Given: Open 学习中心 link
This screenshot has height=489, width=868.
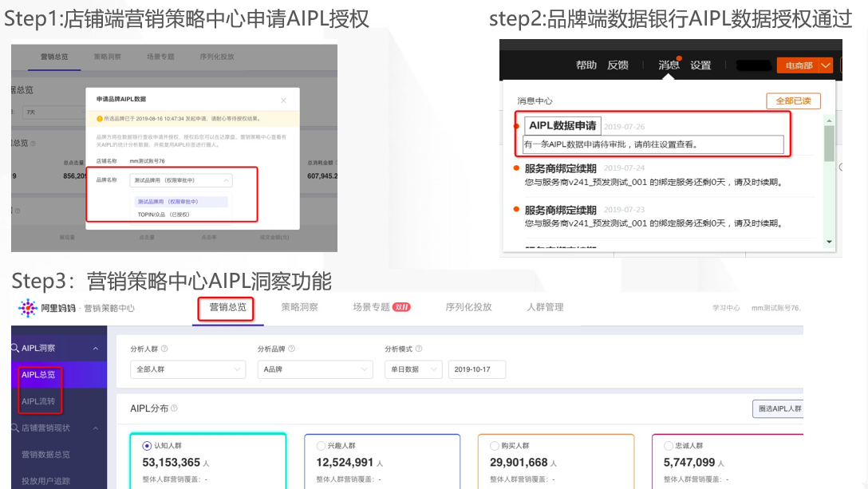Looking at the screenshot, I should coord(726,308).
